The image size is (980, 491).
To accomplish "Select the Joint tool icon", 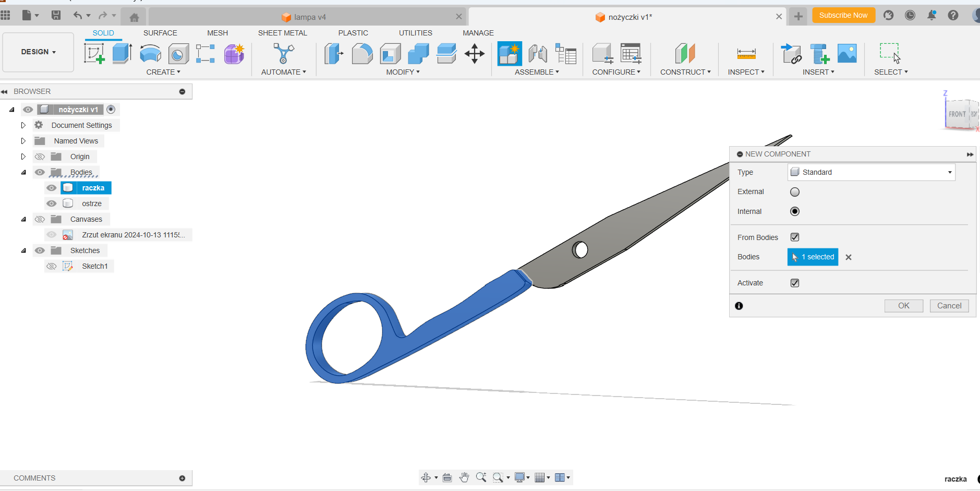I will click(x=538, y=54).
